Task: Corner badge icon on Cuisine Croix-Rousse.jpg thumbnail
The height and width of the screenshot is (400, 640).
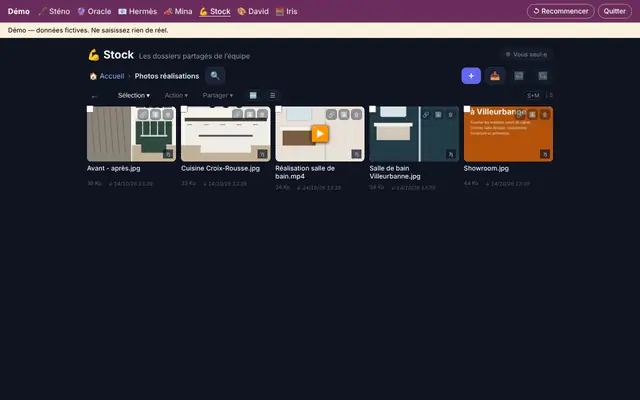Action: click(262, 154)
